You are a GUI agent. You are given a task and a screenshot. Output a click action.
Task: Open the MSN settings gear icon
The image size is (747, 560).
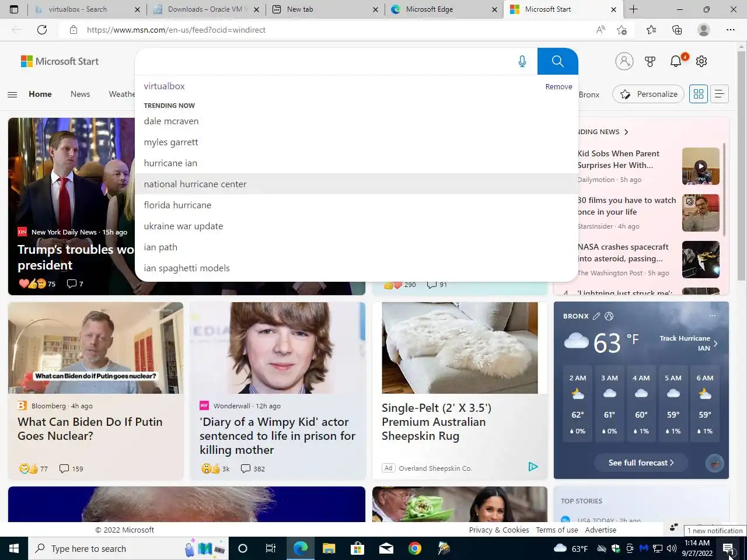[x=701, y=61]
